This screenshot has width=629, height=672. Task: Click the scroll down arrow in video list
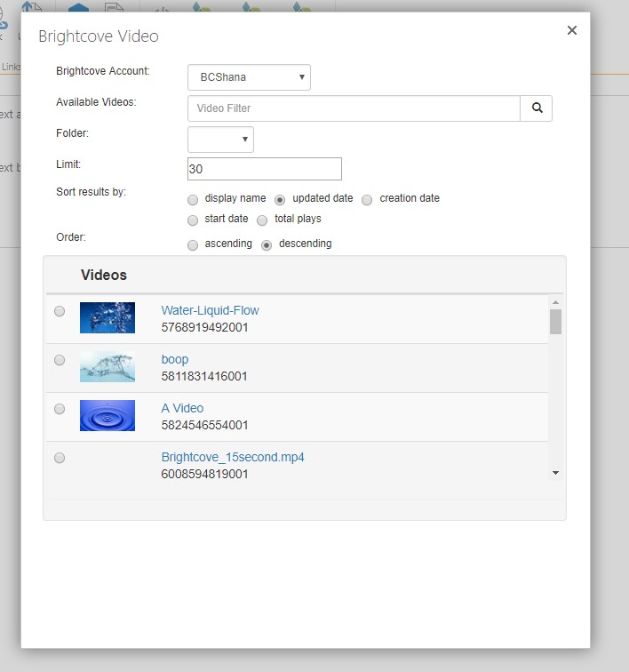(x=555, y=473)
